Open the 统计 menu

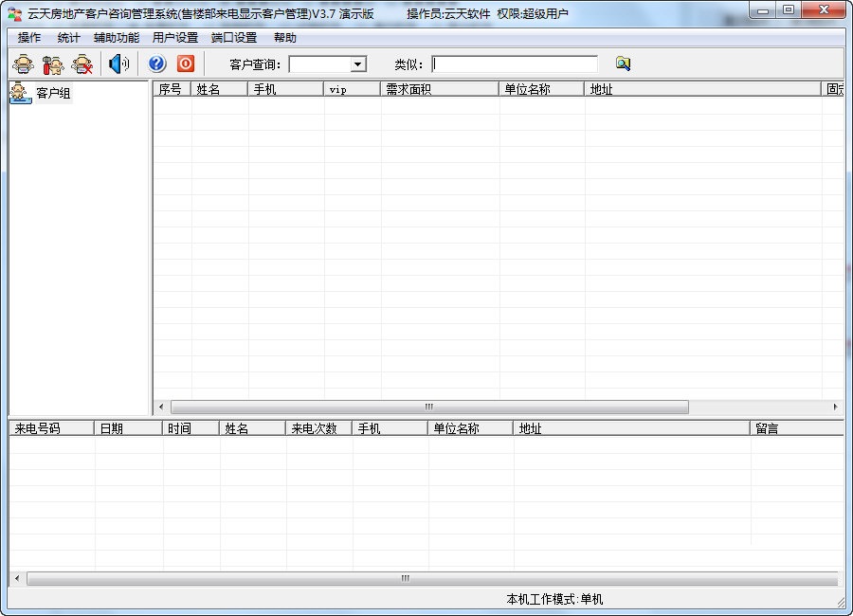68,38
